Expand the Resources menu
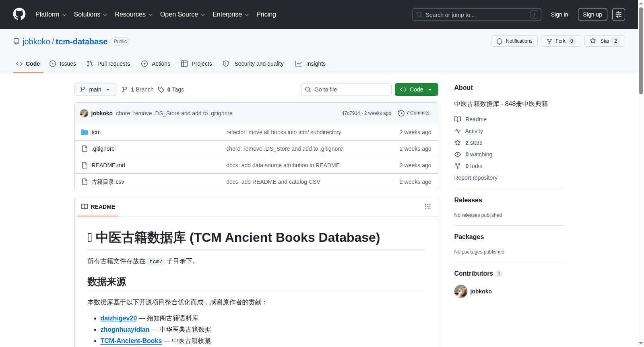This screenshot has height=347, width=644. click(134, 15)
